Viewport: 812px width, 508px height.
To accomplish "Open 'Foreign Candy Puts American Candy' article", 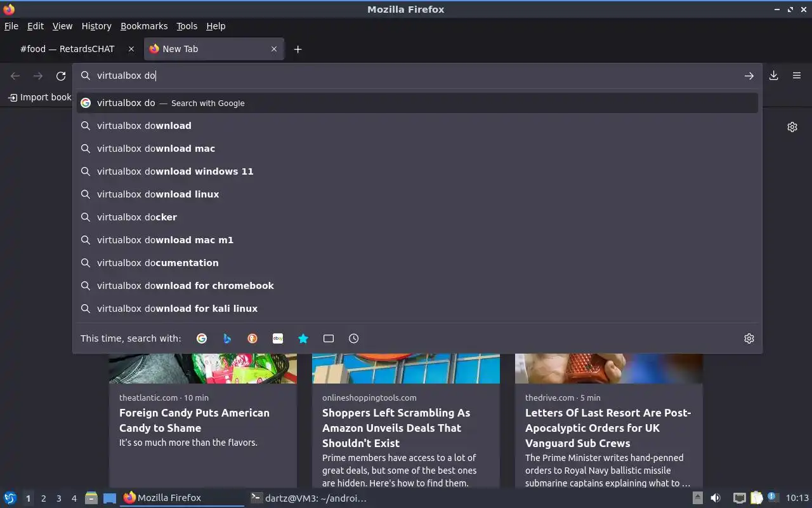I will tap(194, 420).
